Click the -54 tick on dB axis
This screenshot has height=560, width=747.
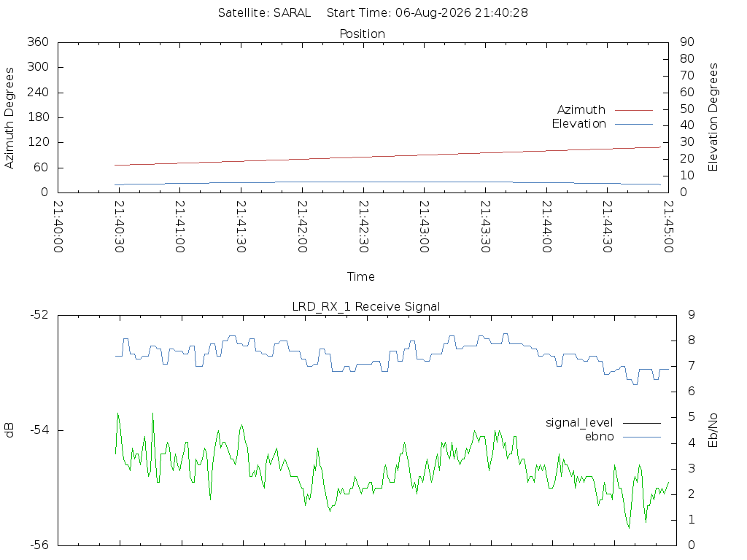[x=39, y=430]
